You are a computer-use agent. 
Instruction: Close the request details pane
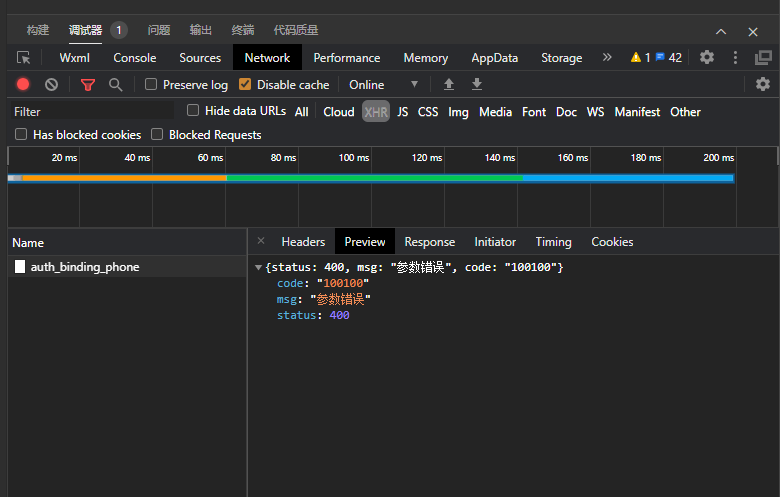(x=261, y=241)
